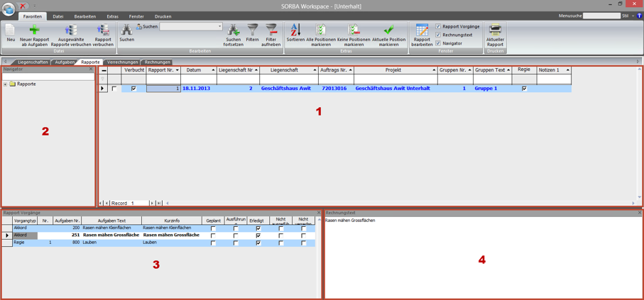
Task: Click Alle Positionen markieren icon
Action: (321, 30)
